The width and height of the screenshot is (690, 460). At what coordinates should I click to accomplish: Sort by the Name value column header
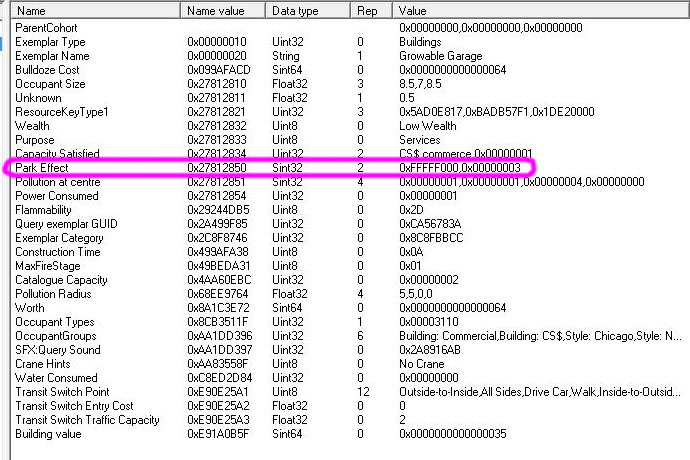[223, 11]
